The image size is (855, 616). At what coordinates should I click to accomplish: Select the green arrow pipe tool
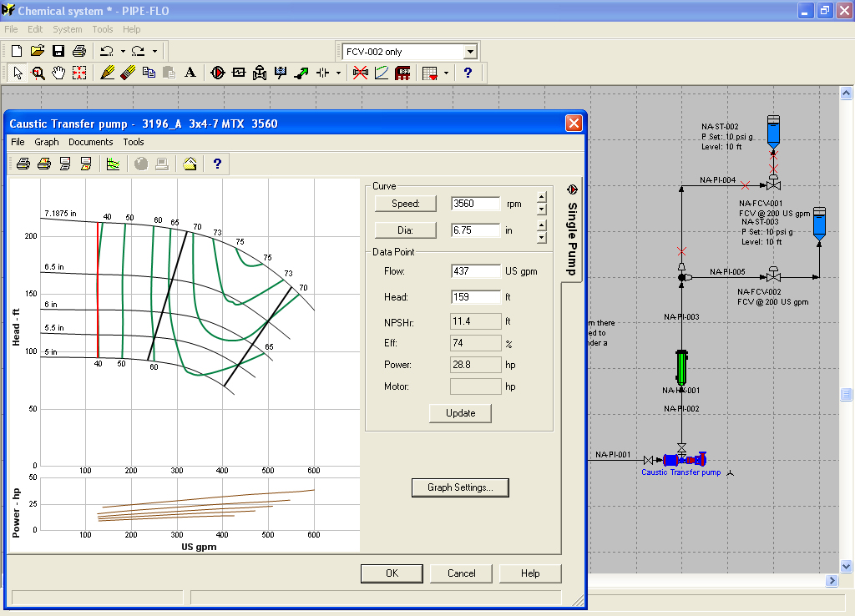pyautogui.click(x=301, y=73)
